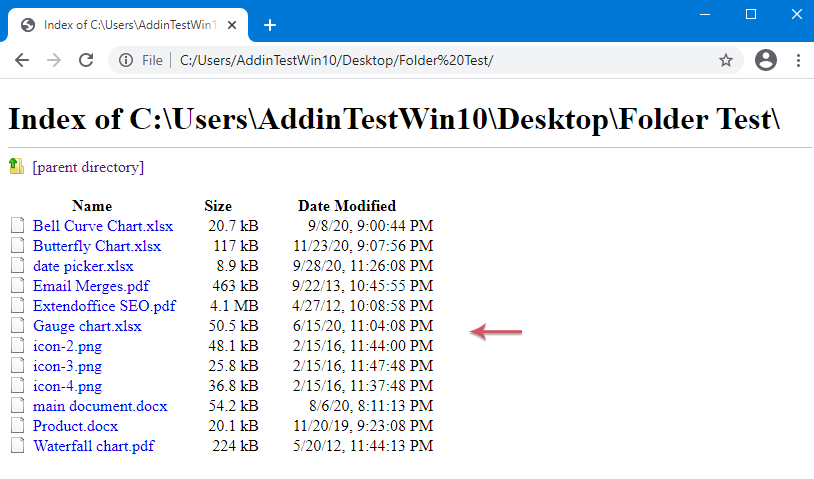Click the browser back arrow button

coord(22,60)
